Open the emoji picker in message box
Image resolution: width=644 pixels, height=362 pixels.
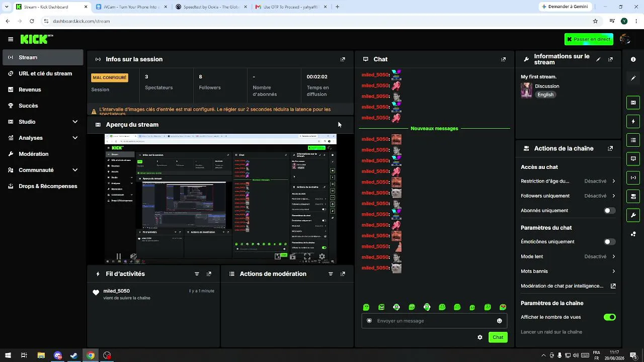[500, 321]
